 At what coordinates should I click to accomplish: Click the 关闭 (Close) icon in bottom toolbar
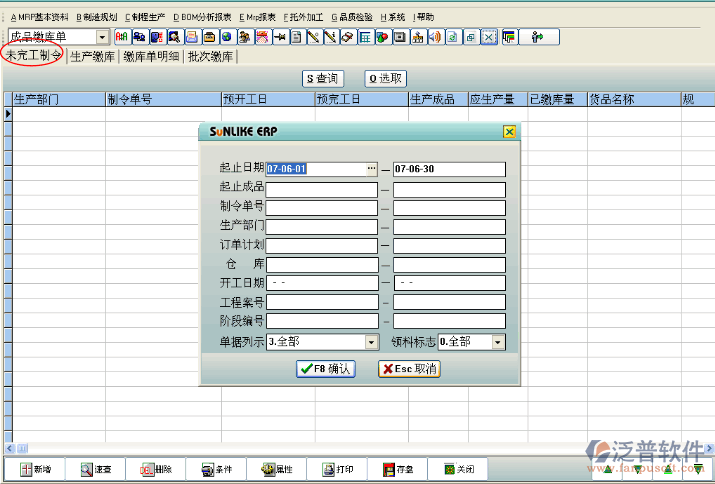click(x=459, y=469)
